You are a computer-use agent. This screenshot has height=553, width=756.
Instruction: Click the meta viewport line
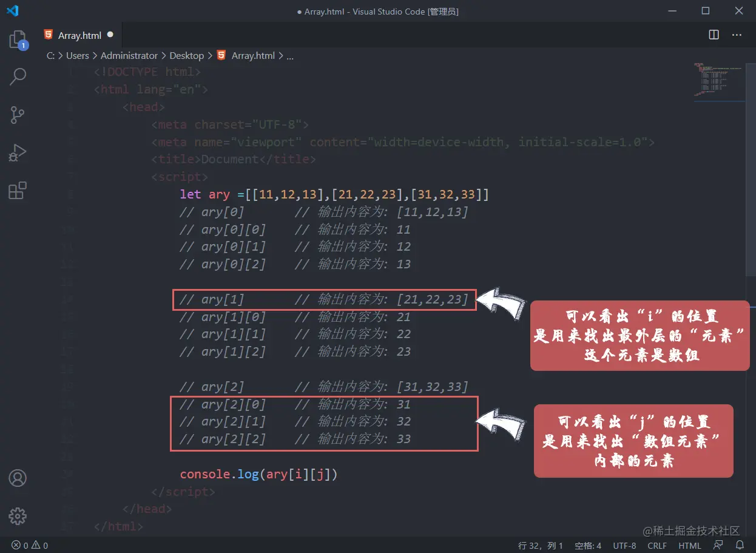(403, 142)
